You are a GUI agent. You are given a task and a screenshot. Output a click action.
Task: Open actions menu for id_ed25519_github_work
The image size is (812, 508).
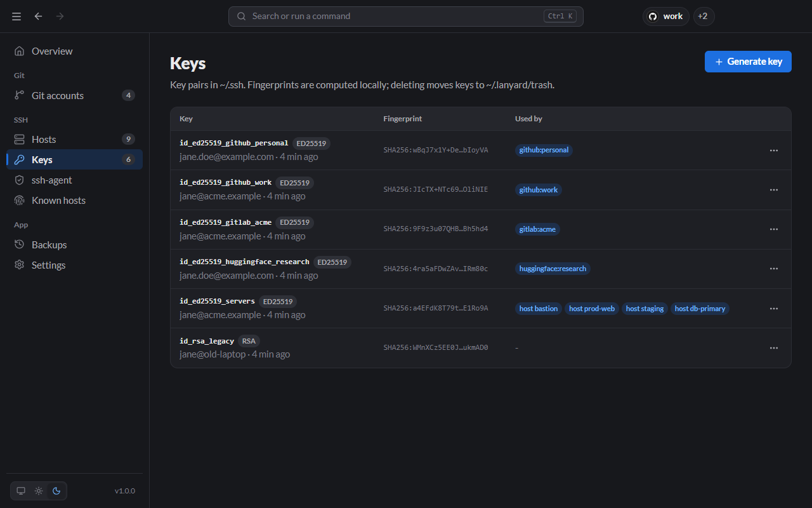pyautogui.click(x=774, y=190)
